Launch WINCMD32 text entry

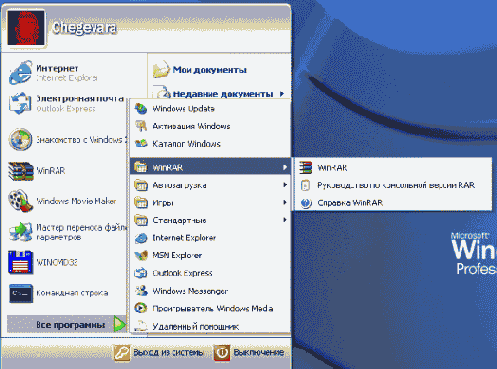click(x=57, y=262)
